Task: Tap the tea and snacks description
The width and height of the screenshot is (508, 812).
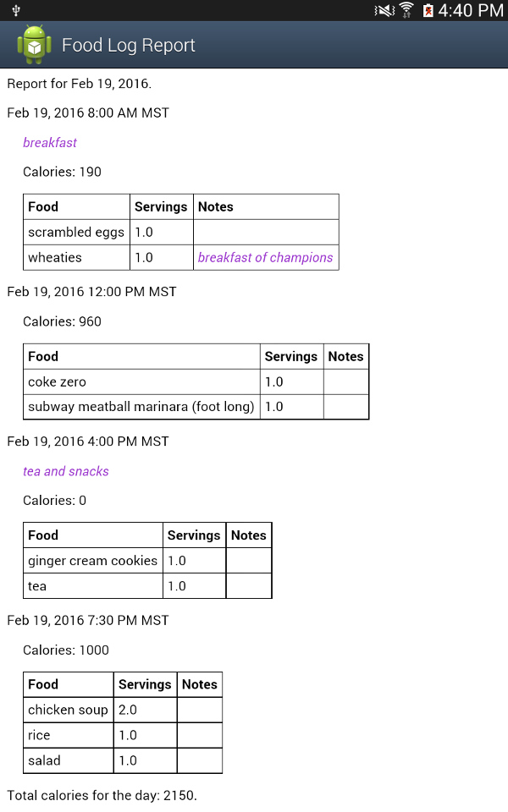Action: tap(66, 471)
